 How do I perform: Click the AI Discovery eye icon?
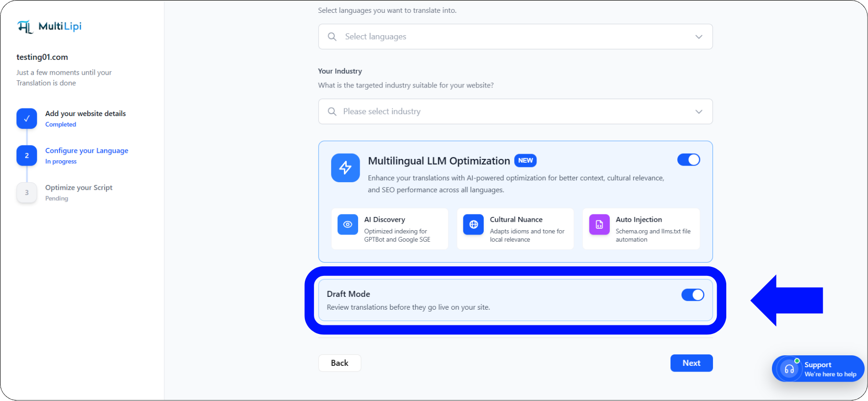(x=348, y=225)
